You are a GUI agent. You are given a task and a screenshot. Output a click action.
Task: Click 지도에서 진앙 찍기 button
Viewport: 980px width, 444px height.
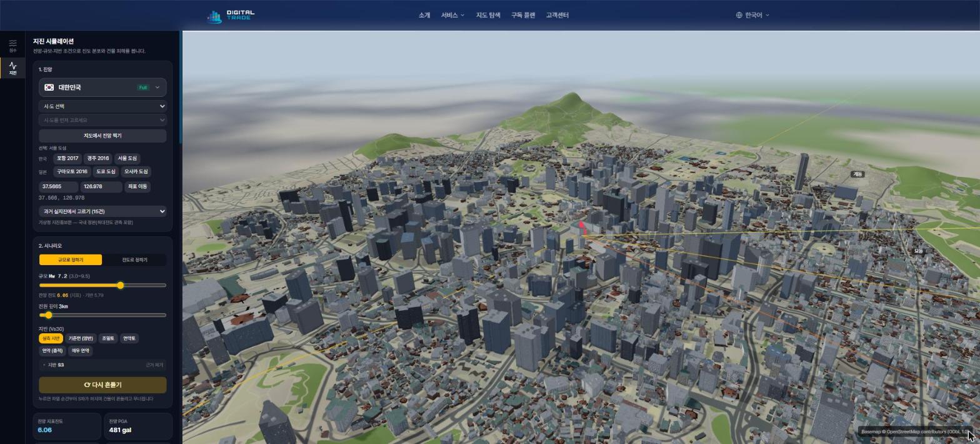tap(102, 136)
